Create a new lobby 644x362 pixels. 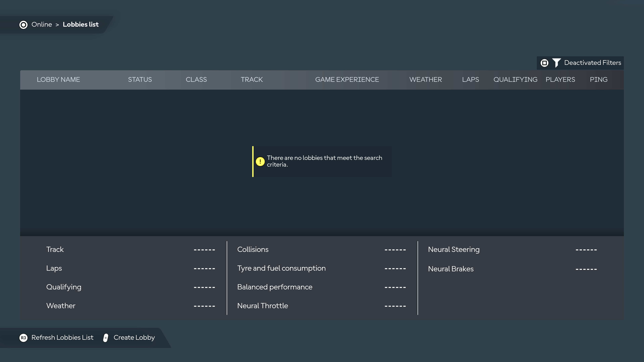click(134, 338)
